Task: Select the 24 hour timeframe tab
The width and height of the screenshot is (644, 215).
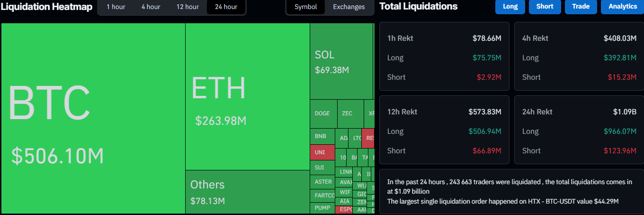Action: click(226, 7)
